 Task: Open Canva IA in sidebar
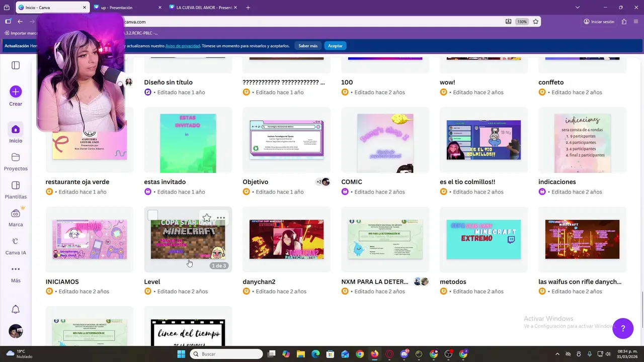16,245
